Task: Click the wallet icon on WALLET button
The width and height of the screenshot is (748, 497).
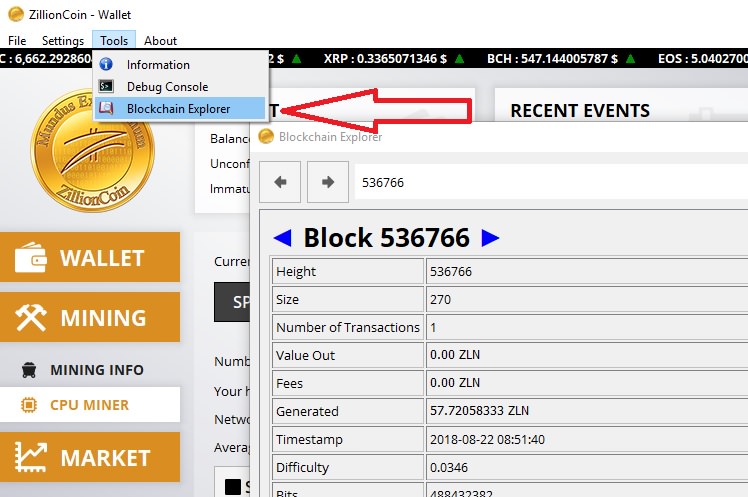Action: click(31, 258)
